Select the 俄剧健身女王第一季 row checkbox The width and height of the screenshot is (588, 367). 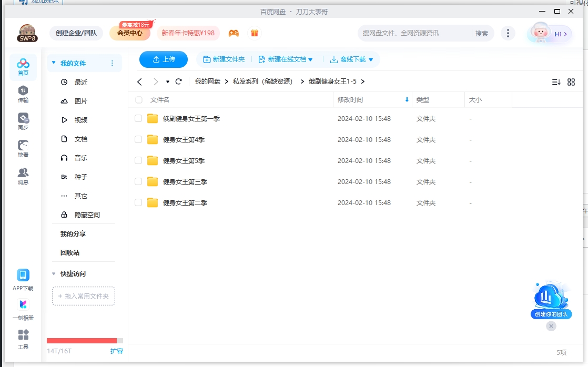tap(138, 118)
